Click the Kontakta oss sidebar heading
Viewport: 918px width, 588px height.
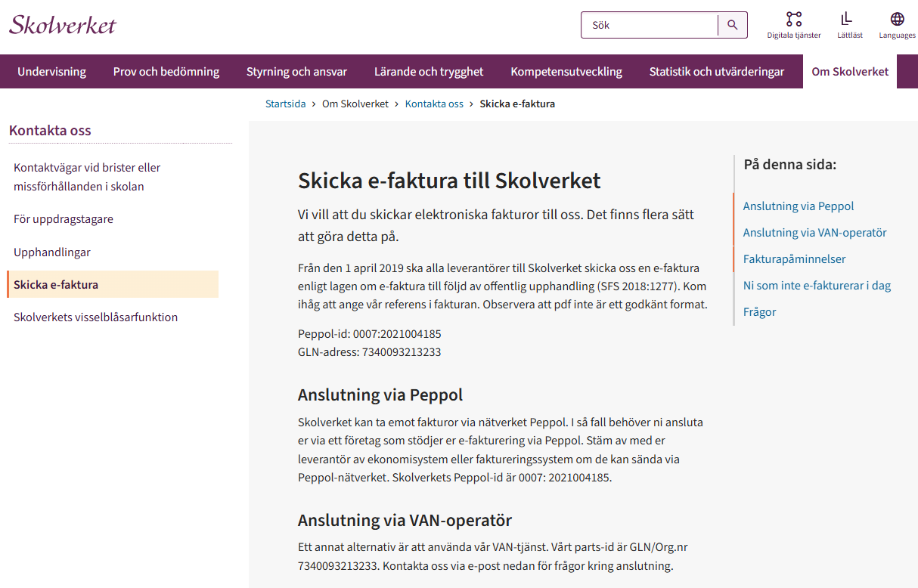(x=50, y=131)
